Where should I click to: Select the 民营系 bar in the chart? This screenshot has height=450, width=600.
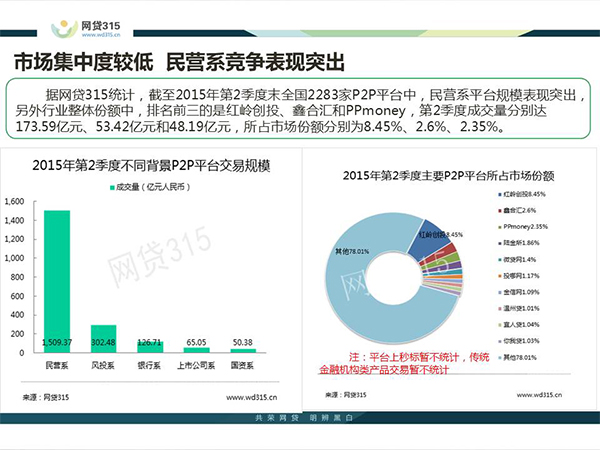57,281
